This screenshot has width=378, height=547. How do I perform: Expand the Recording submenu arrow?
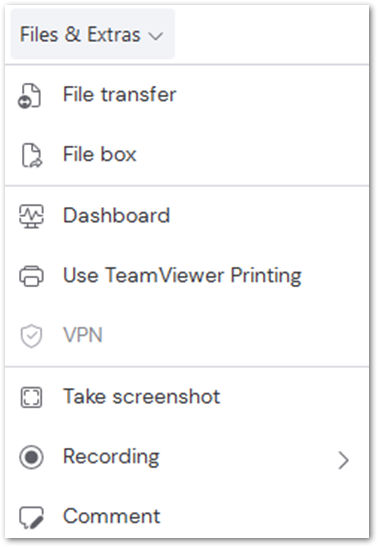(344, 460)
